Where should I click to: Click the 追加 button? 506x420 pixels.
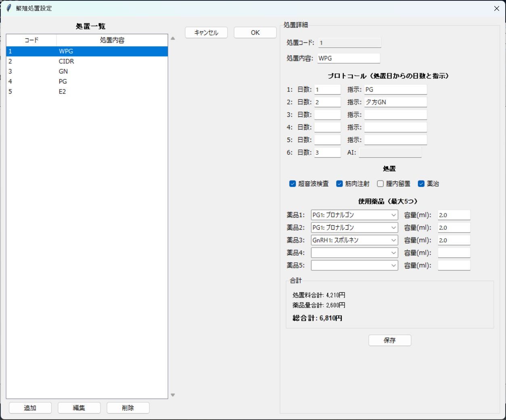(x=30, y=408)
